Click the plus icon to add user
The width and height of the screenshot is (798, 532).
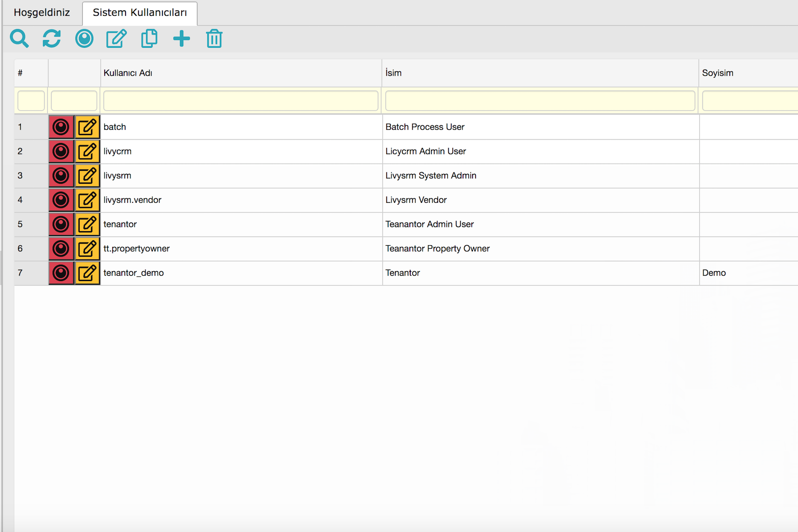pyautogui.click(x=182, y=39)
